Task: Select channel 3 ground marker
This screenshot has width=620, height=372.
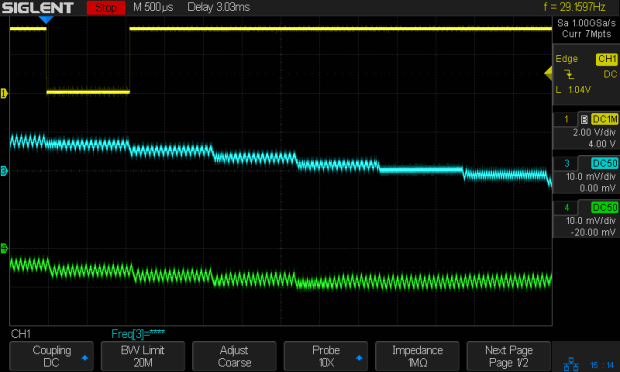Action: click(4, 171)
